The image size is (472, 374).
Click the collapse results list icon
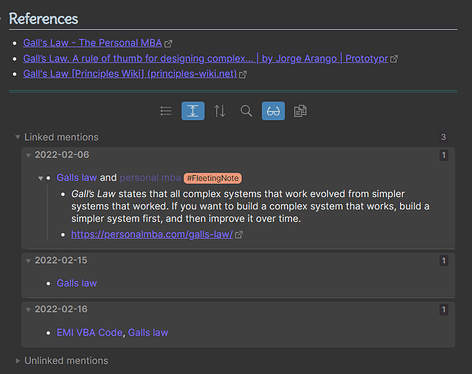[166, 111]
